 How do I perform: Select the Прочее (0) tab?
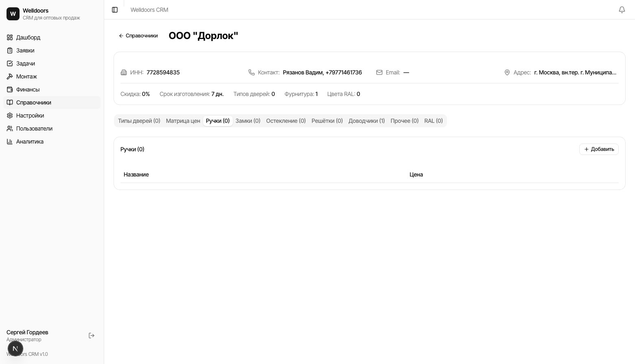coord(405,121)
